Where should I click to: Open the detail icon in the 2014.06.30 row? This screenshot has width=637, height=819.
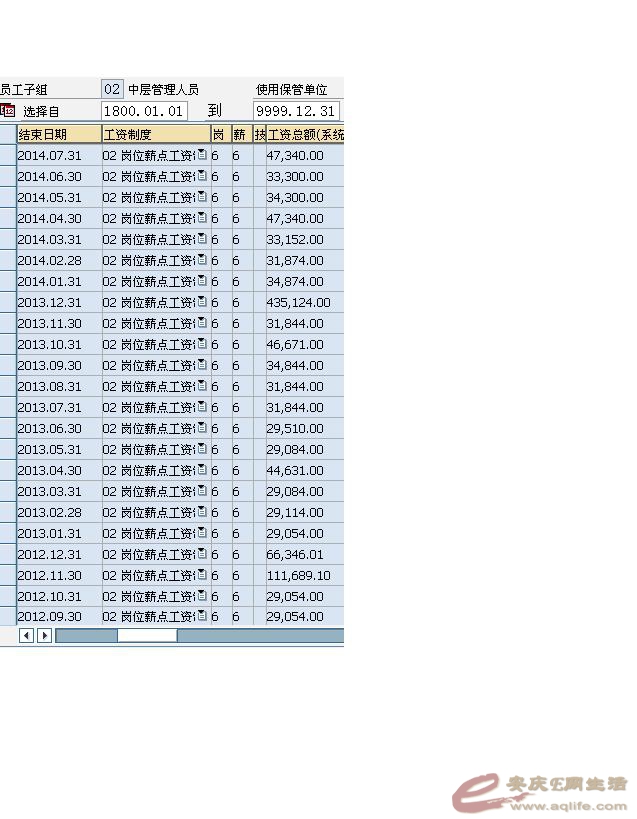[x=202, y=176]
